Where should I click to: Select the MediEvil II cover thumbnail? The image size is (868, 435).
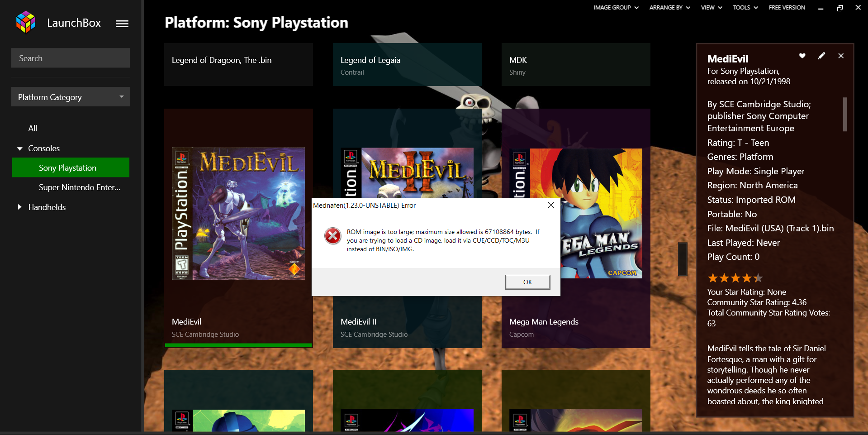point(407,173)
